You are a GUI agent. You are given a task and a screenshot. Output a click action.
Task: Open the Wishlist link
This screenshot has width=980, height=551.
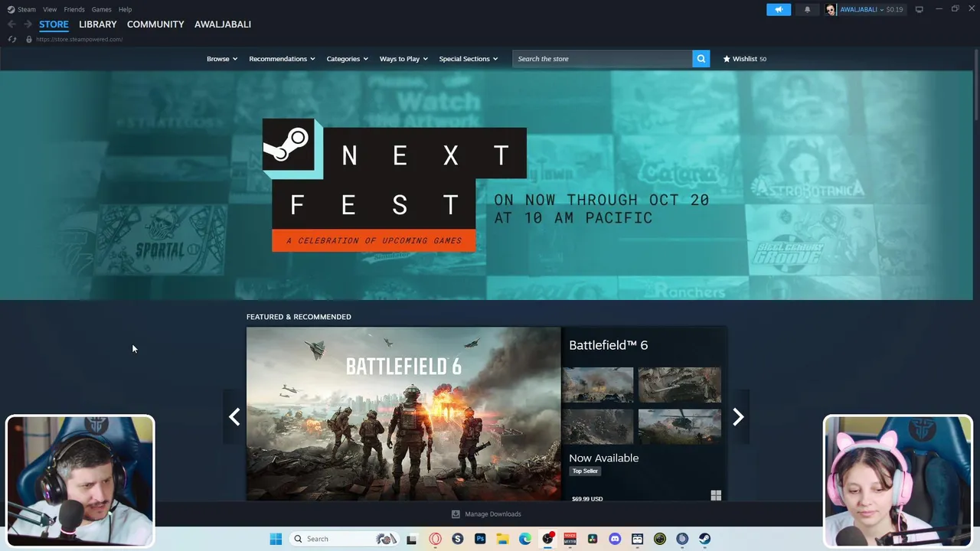(744, 59)
